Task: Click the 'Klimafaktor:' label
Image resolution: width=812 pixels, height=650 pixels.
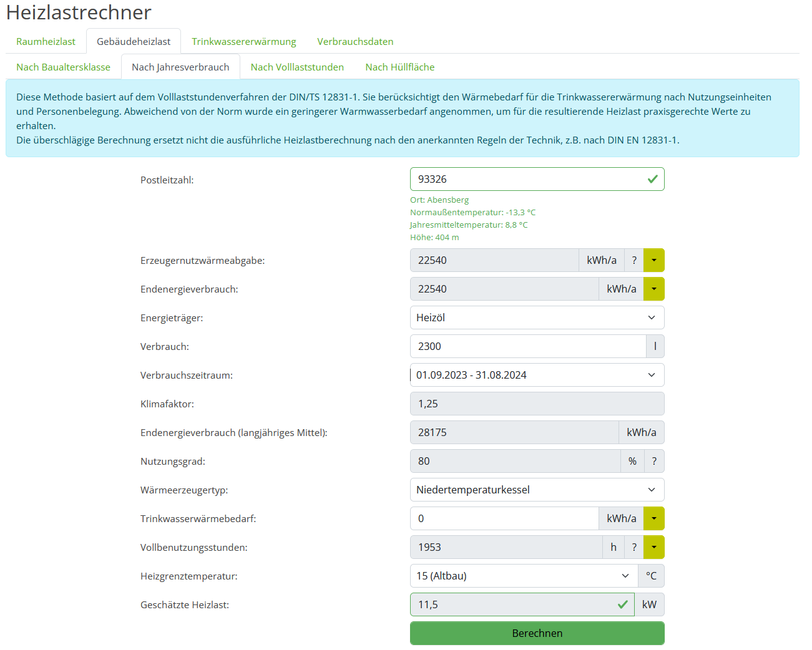Action: 167,404
